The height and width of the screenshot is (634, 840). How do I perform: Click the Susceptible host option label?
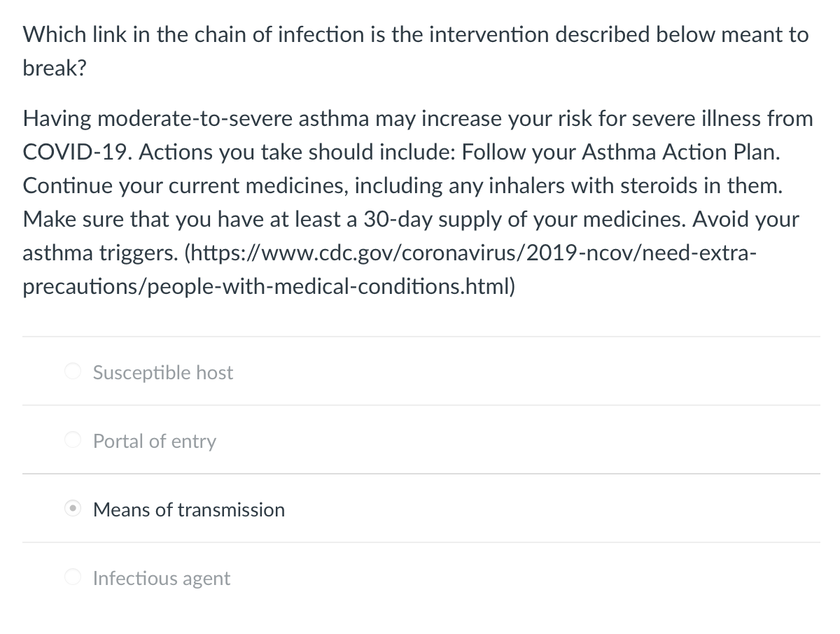(x=162, y=372)
